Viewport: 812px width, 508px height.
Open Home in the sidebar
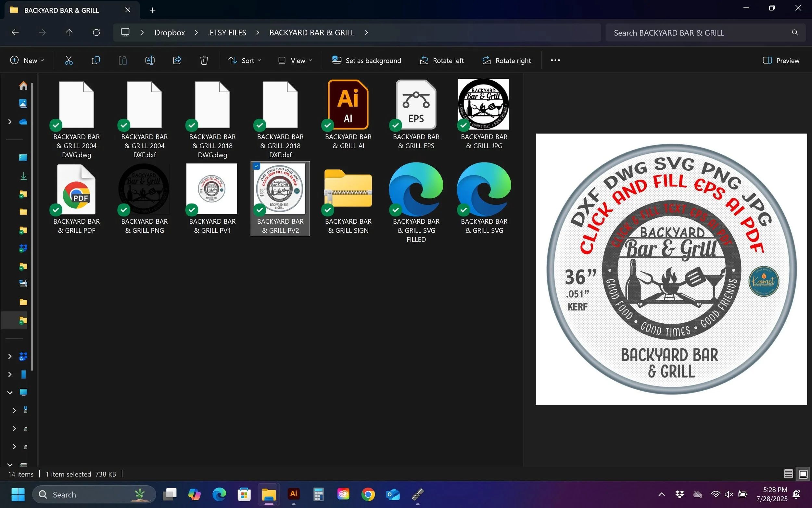pos(23,86)
